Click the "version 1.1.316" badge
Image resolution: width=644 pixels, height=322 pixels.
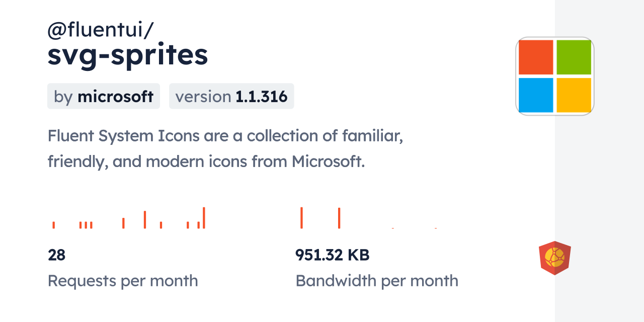231,96
